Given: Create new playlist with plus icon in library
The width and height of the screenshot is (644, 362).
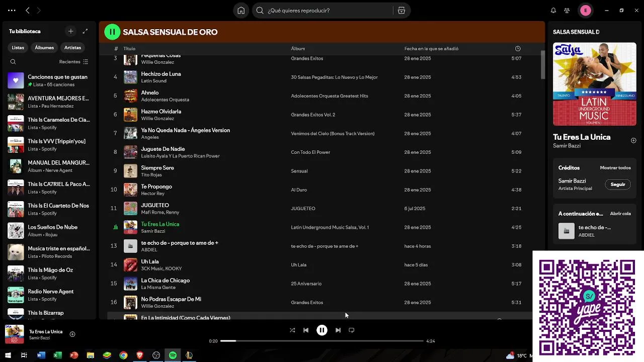Looking at the screenshot, I should pos(71,31).
